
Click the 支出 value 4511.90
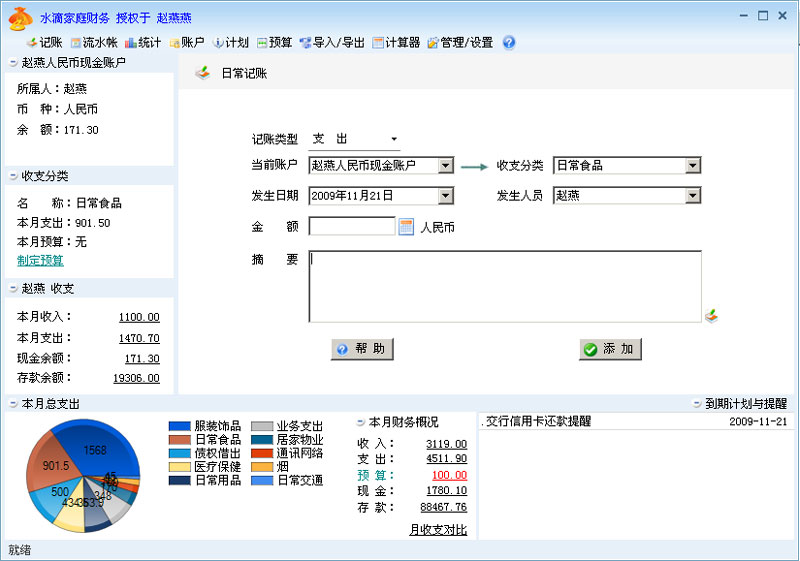(x=446, y=458)
